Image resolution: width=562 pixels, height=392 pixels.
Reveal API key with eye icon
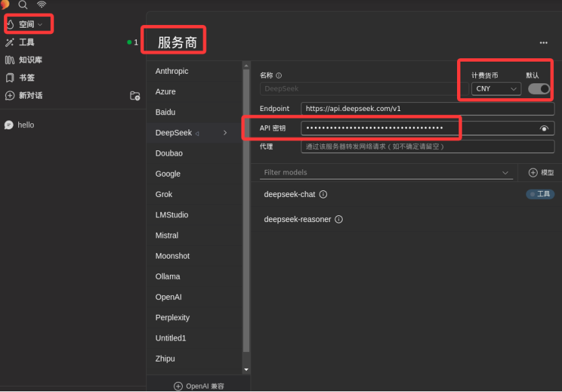pos(544,129)
